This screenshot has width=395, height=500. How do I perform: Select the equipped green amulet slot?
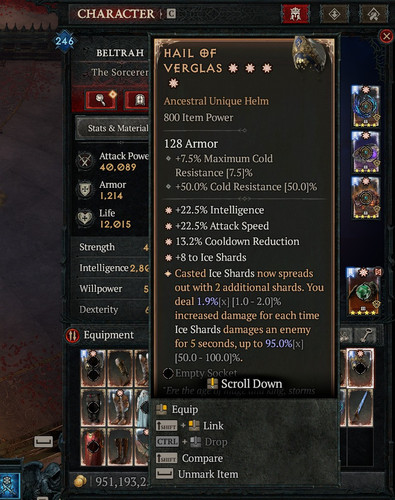click(364, 292)
